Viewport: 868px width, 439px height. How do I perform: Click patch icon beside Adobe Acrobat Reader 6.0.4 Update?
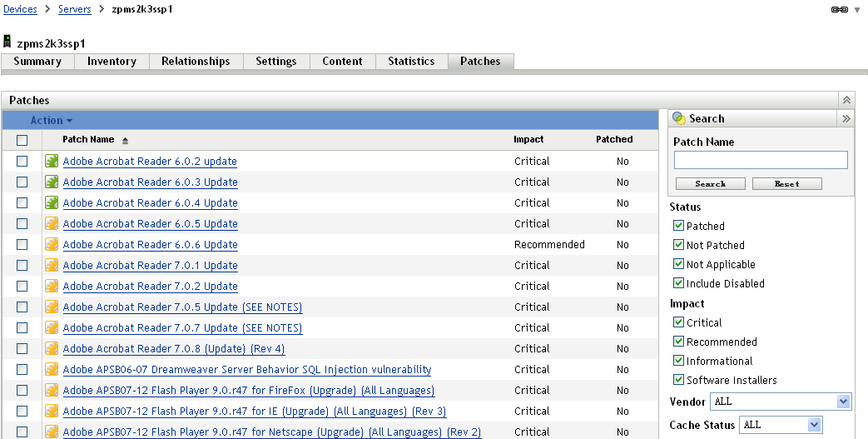tap(52, 203)
